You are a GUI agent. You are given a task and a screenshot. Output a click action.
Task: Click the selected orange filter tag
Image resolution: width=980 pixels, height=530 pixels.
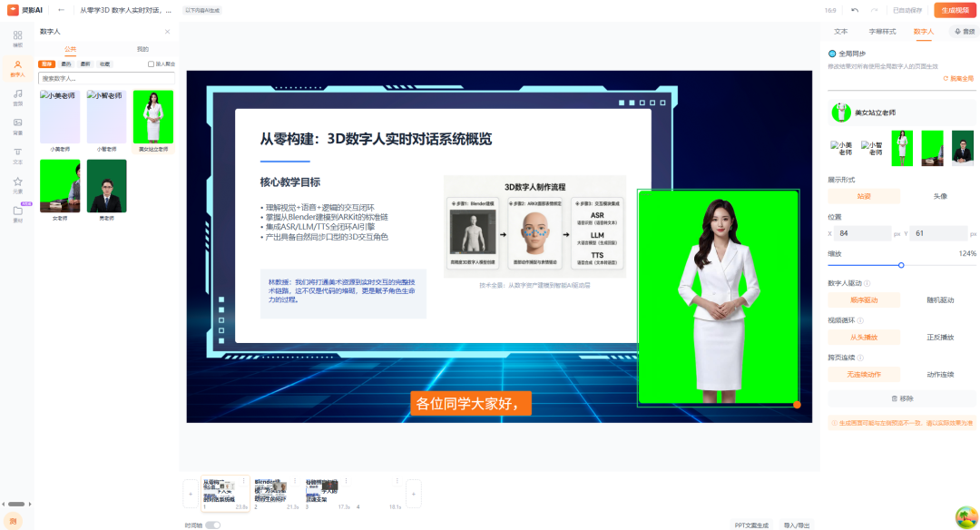click(47, 64)
